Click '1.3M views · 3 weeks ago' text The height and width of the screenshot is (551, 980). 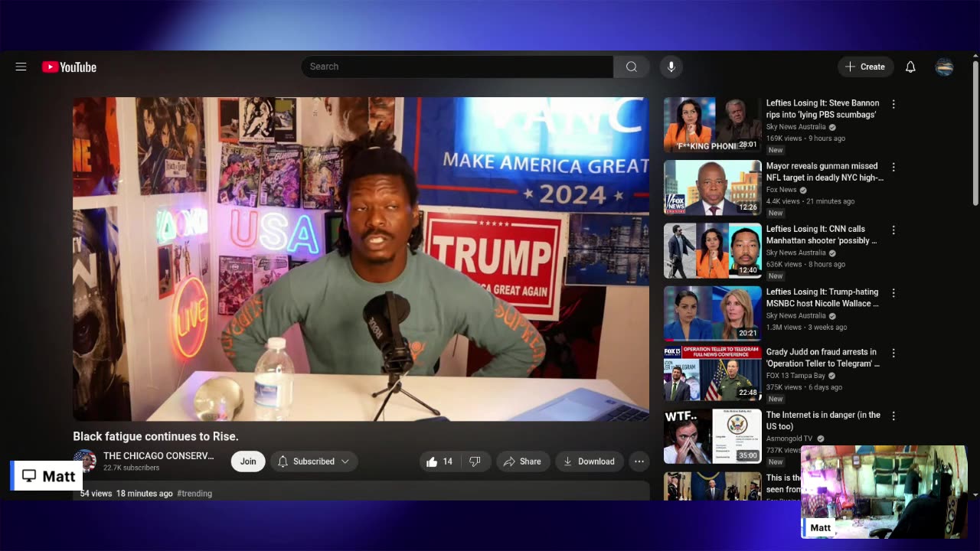coord(806,327)
